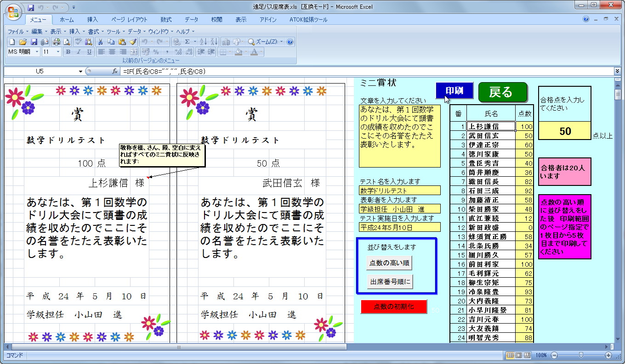
Task: Open the 数式 ribbon tab
Action: (166, 20)
